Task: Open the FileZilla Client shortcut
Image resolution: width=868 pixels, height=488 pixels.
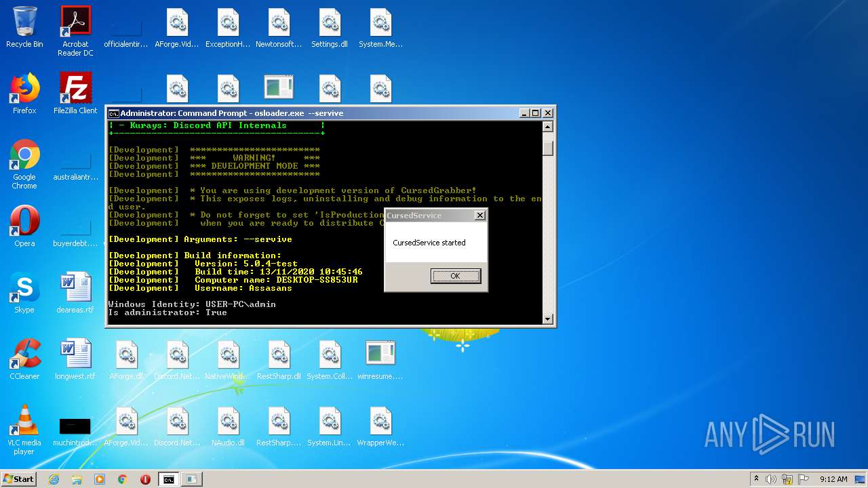Action: click(x=75, y=94)
